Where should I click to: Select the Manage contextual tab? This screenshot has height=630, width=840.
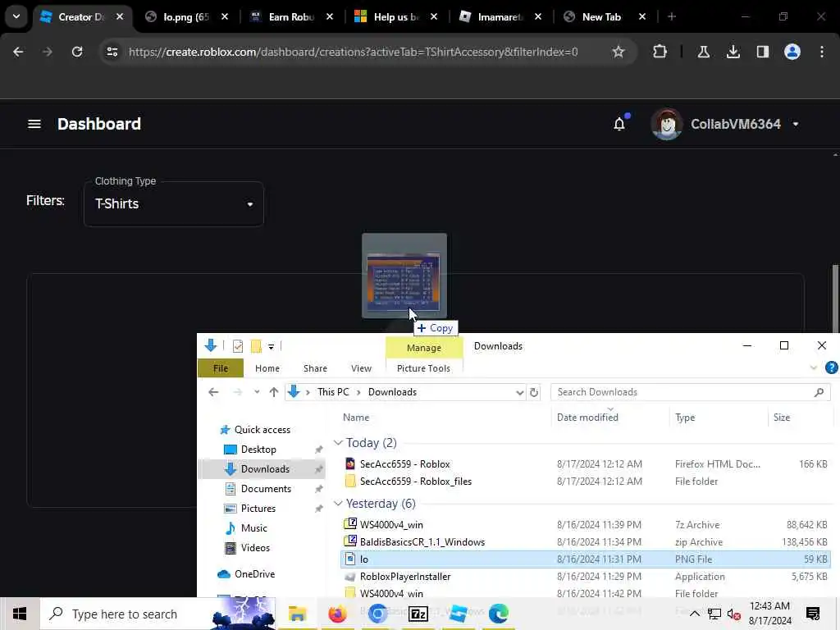pyautogui.click(x=424, y=348)
